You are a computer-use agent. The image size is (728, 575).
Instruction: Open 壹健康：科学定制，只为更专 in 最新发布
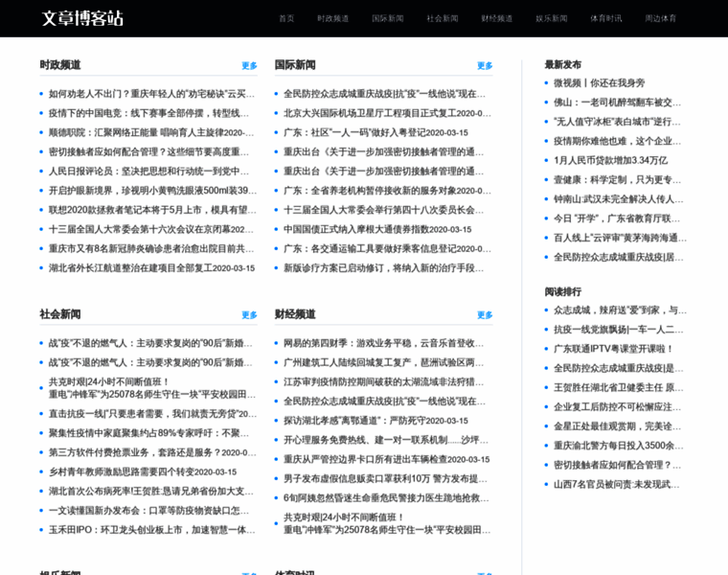[x=617, y=180]
